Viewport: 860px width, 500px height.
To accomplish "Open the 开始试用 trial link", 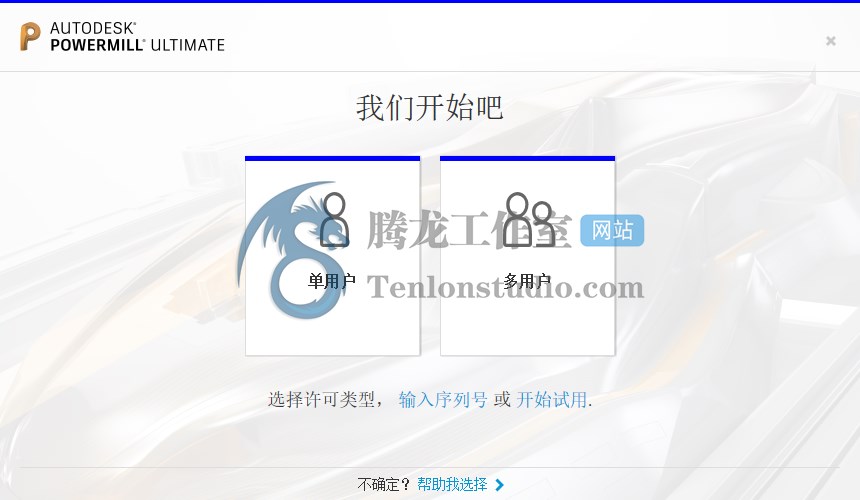I will (x=552, y=400).
